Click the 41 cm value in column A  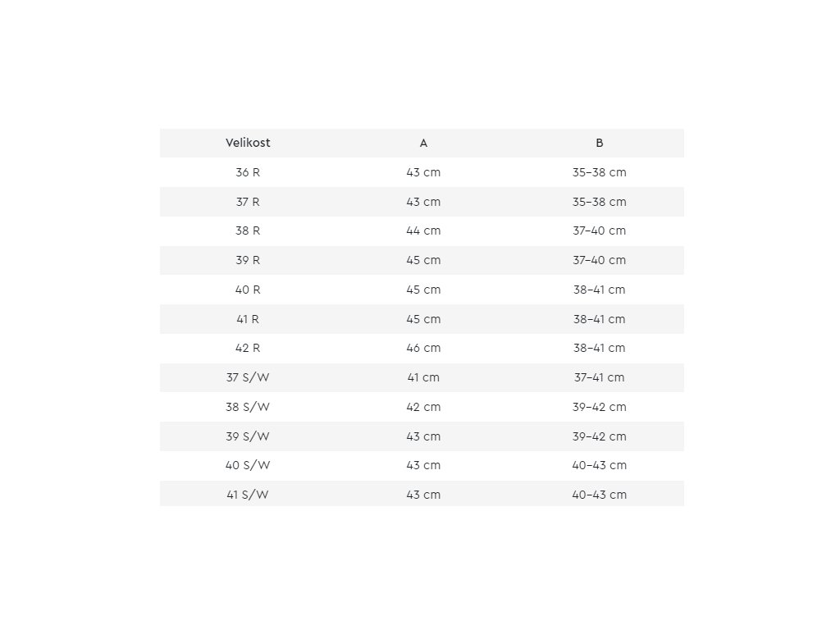click(x=423, y=377)
